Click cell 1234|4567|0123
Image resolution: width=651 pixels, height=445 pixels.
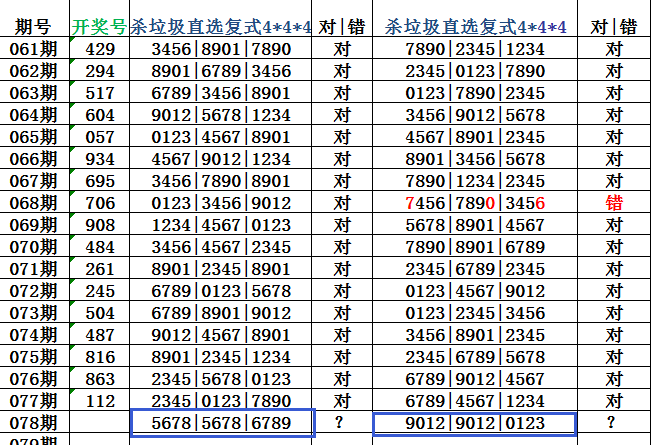(220, 224)
